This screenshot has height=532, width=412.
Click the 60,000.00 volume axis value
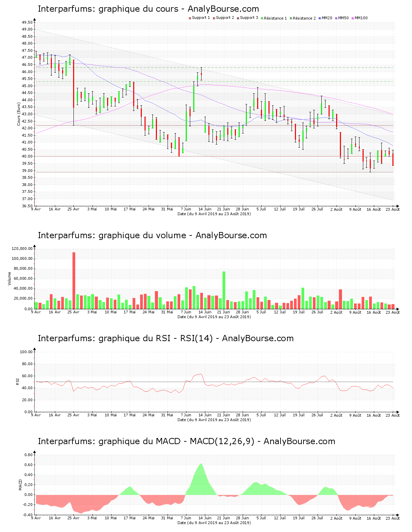coord(23,279)
